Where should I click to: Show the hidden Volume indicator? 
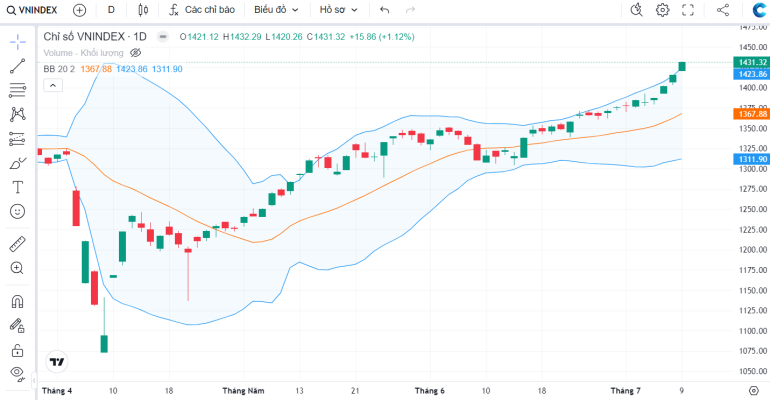[136, 53]
